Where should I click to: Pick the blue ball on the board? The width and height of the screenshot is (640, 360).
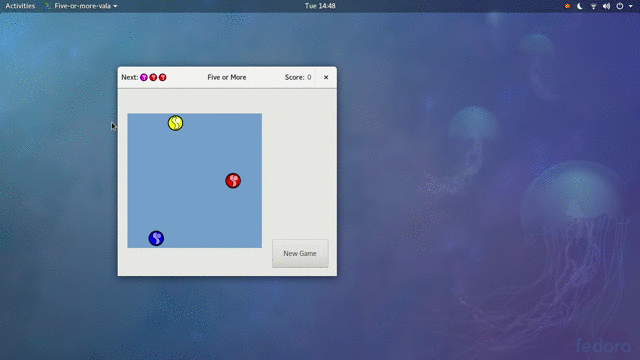pyautogui.click(x=156, y=238)
